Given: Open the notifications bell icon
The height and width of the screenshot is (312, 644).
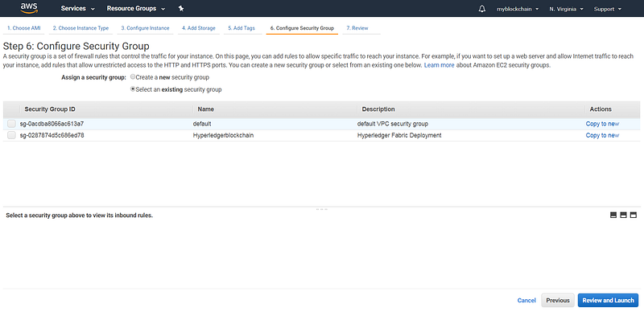Looking at the screenshot, I should point(482,9).
